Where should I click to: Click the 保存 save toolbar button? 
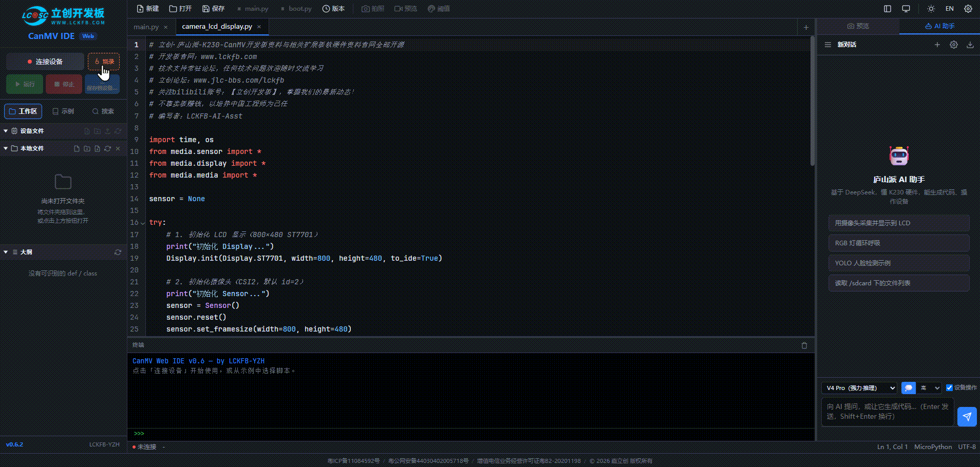coord(214,9)
